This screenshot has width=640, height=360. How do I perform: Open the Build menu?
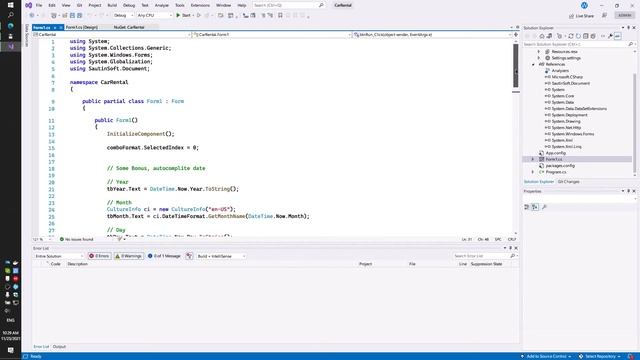112,5
